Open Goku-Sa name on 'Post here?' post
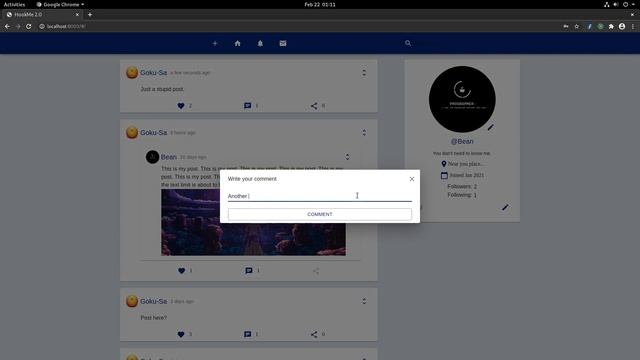The image size is (640, 360). (x=153, y=301)
